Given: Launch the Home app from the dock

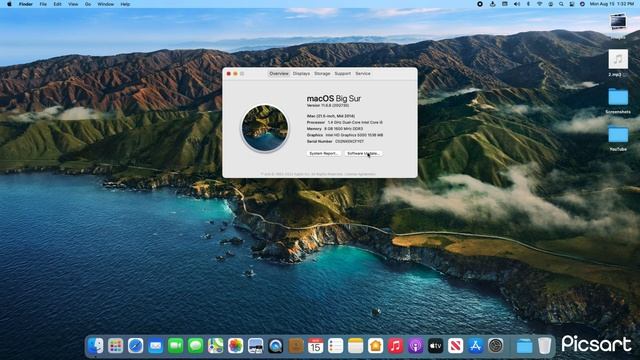Looking at the screenshot, I should [376, 346].
